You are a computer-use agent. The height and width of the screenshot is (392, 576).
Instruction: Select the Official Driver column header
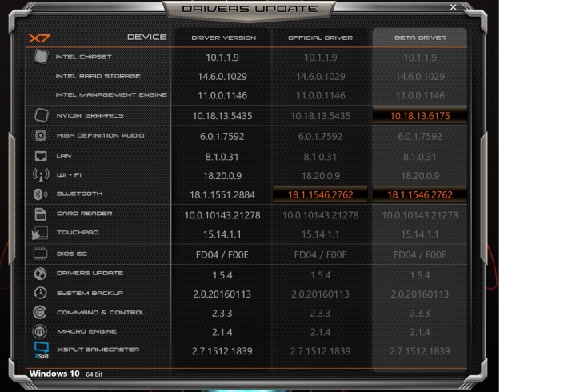320,38
